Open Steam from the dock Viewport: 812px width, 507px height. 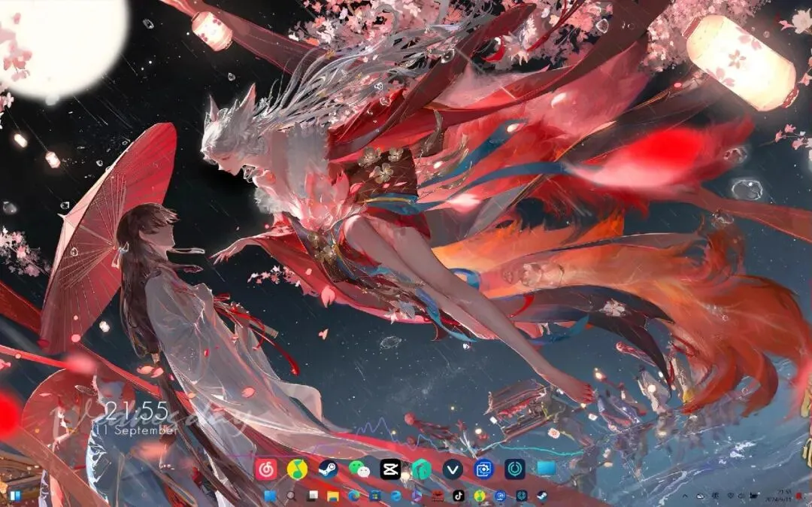pos(329,469)
